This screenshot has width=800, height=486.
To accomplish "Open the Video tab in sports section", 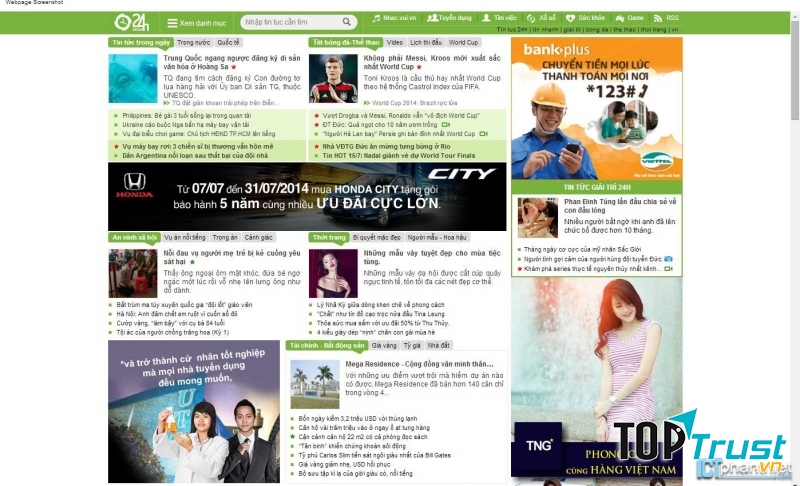I will pyautogui.click(x=394, y=42).
